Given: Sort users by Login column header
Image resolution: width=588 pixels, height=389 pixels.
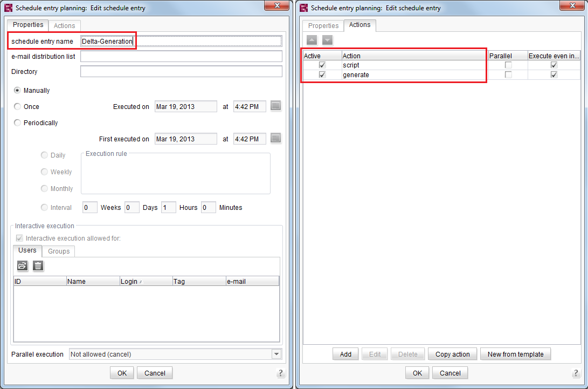Looking at the screenshot, I should coord(146,281).
